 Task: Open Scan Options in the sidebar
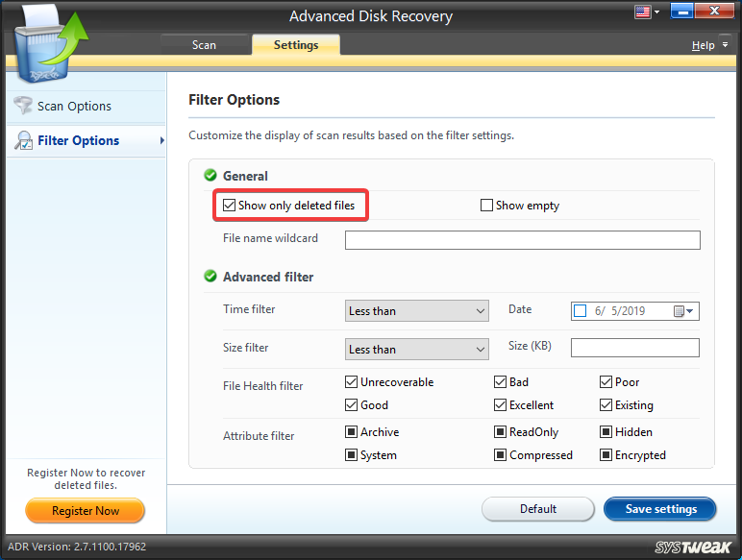click(x=87, y=106)
